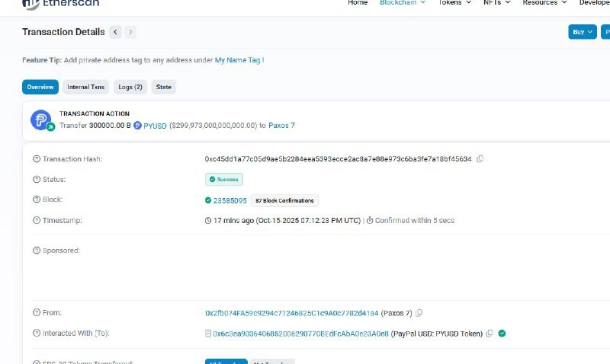Copy the From address (Paxos 7)
Screen dimensions: 610x364
pos(419,313)
